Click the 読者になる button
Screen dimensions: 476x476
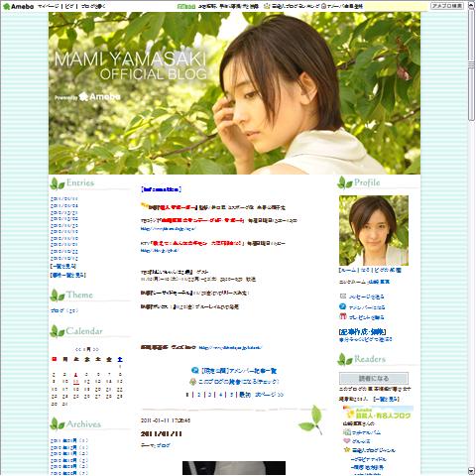coord(374,379)
